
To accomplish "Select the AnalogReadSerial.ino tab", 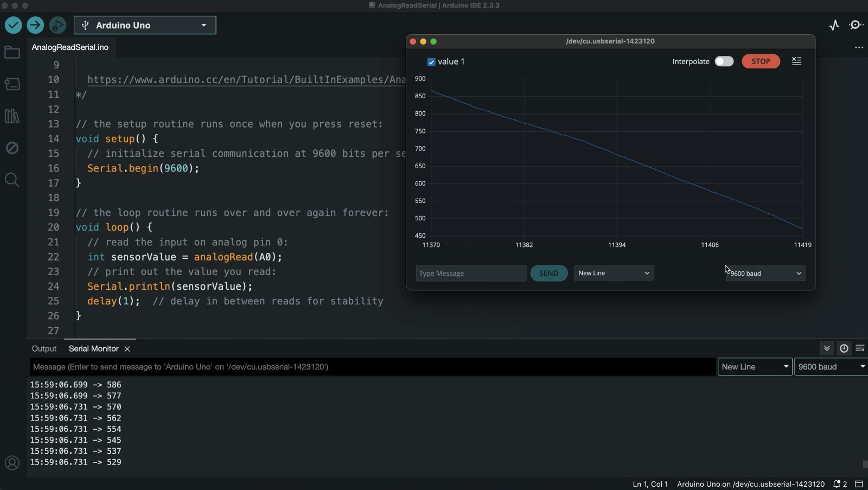I will coord(70,47).
